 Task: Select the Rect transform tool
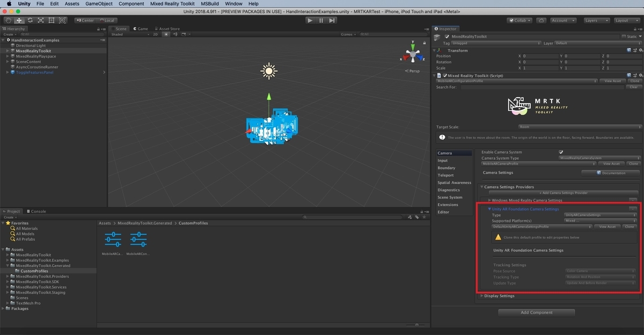[51, 20]
